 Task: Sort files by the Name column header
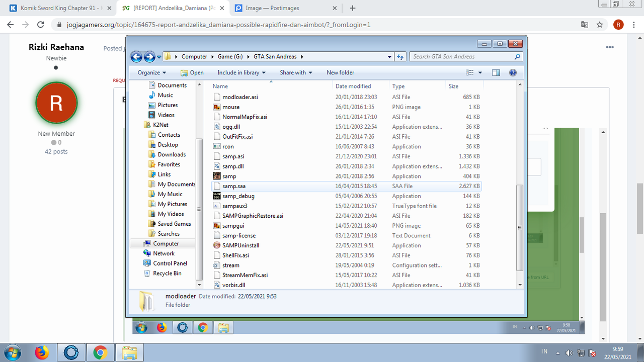[271, 86]
